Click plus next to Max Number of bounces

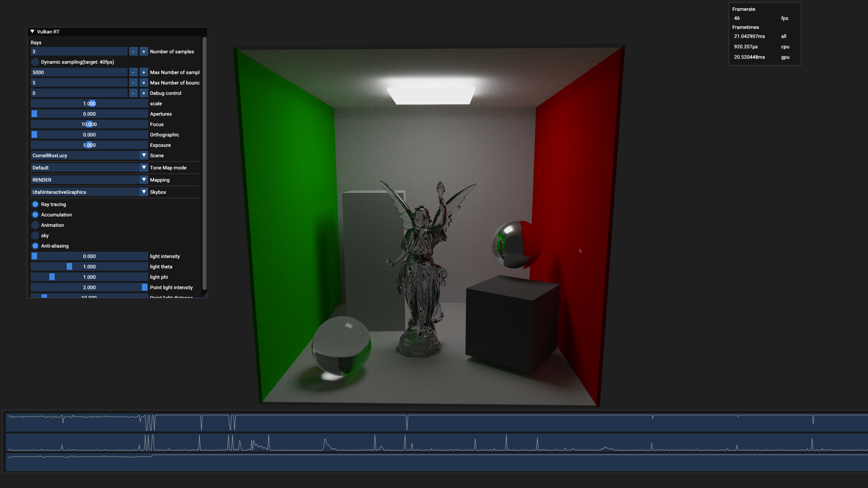(144, 83)
